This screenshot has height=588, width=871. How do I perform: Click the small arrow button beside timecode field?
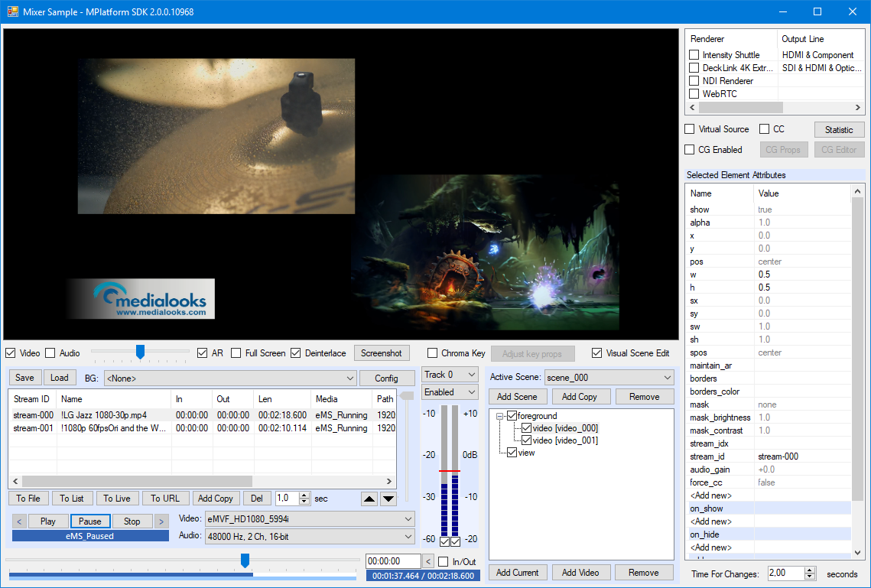tap(428, 561)
